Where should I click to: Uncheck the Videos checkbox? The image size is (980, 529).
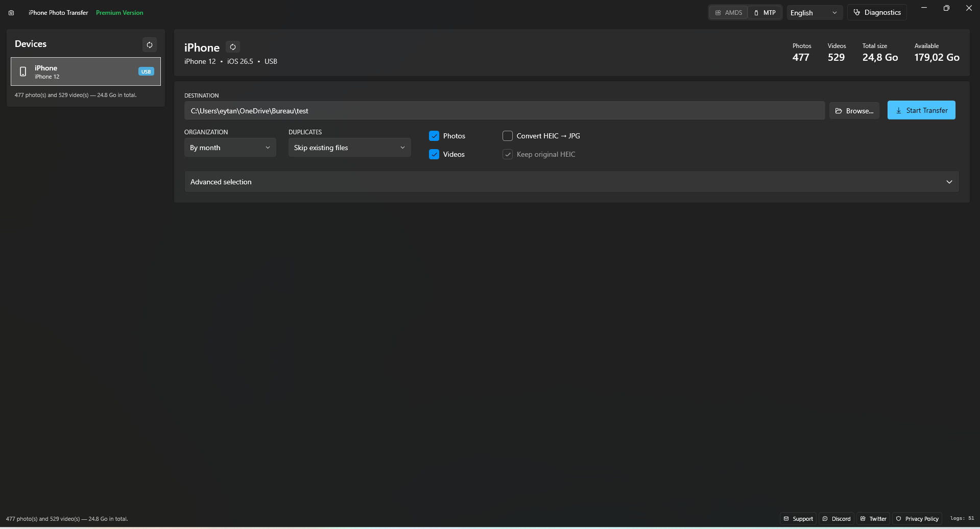[434, 154]
